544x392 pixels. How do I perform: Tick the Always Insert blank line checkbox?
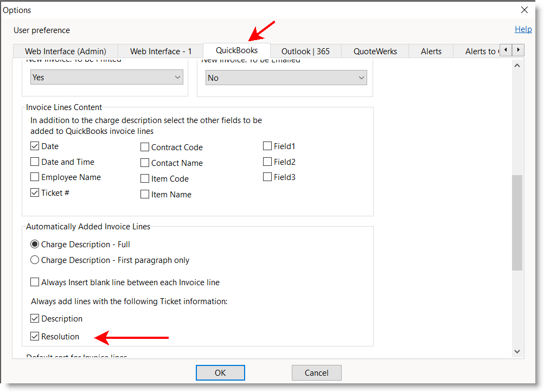35,282
